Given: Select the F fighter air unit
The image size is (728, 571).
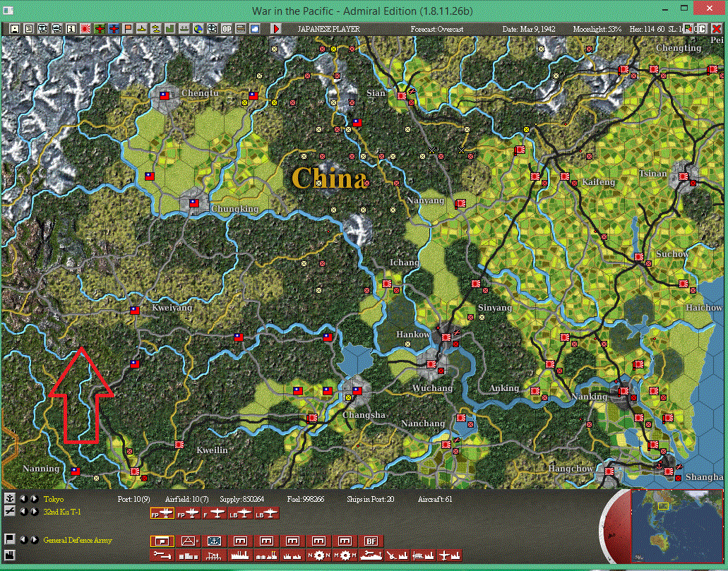Looking at the screenshot, I should pos(214,513).
